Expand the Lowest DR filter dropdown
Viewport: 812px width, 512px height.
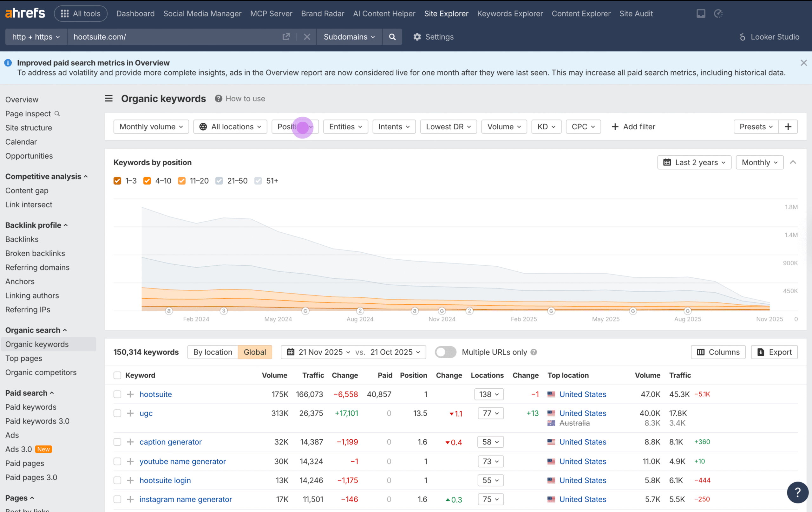(448, 127)
